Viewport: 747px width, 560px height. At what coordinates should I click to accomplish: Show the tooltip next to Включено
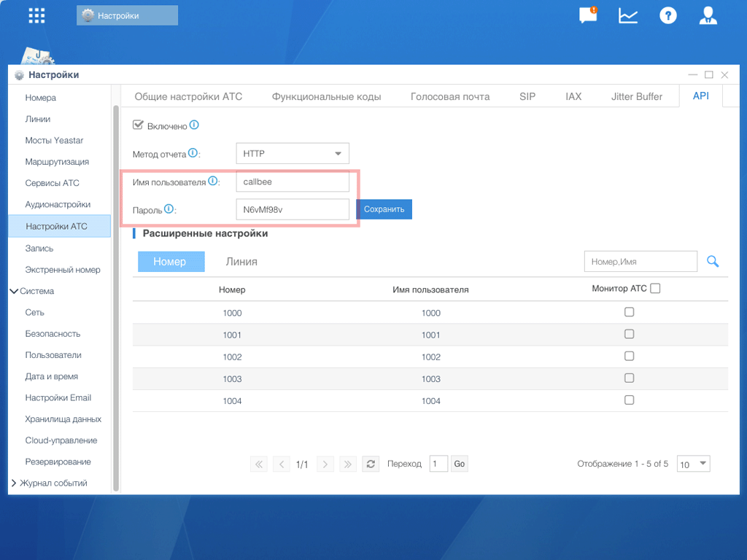(x=193, y=124)
